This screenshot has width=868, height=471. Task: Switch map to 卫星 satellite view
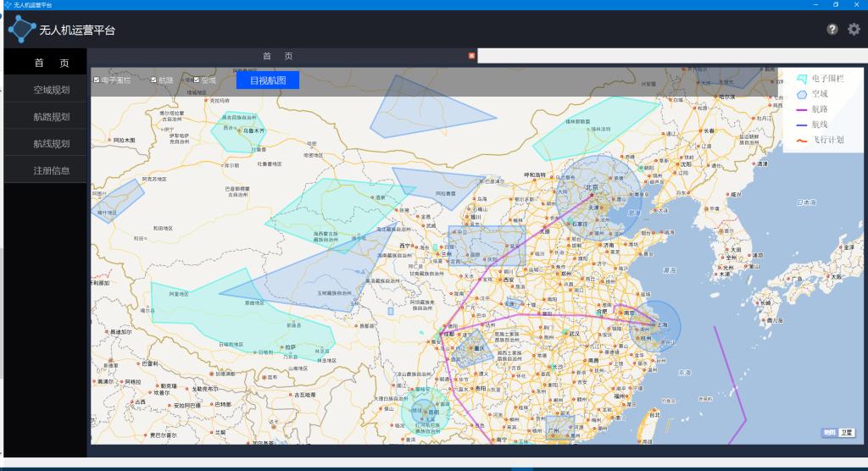click(846, 433)
